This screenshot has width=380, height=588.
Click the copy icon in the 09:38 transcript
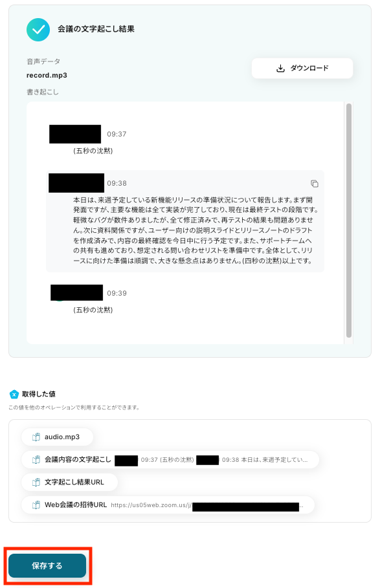coord(315,183)
